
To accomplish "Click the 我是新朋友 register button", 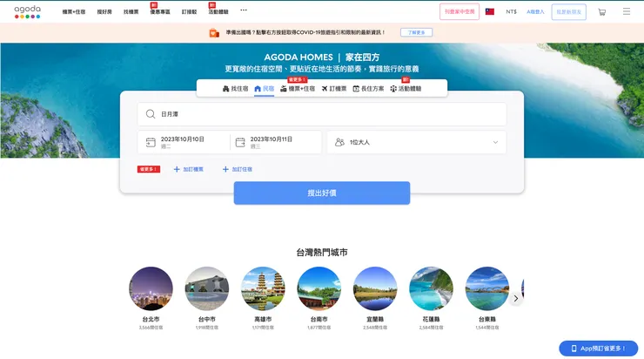I will [569, 11].
